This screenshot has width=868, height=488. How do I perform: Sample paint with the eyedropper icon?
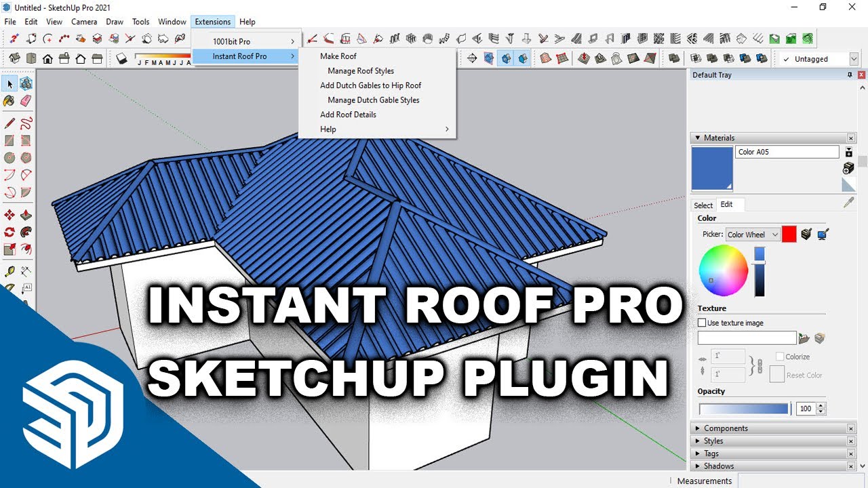point(848,203)
